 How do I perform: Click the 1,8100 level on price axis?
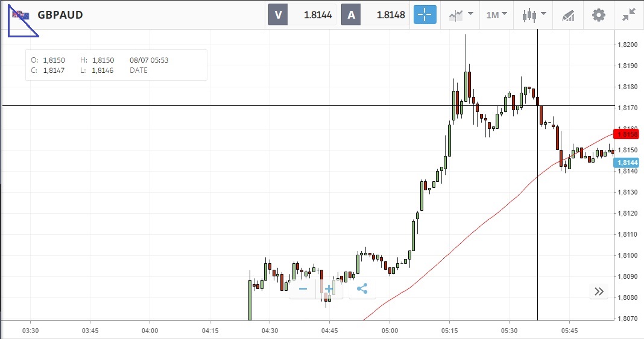[x=628, y=255]
